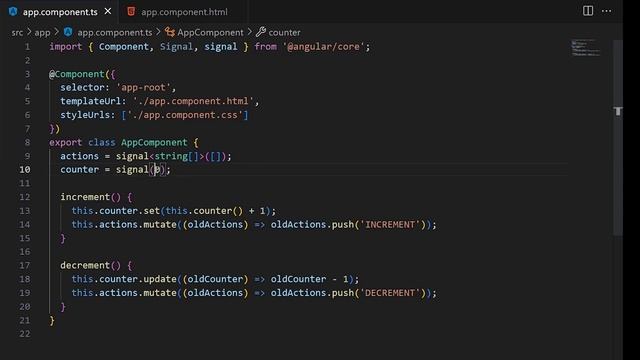Screen dimensions: 640x360
Task: Place cursor on 'Signal' in import statement
Action: (176, 47)
